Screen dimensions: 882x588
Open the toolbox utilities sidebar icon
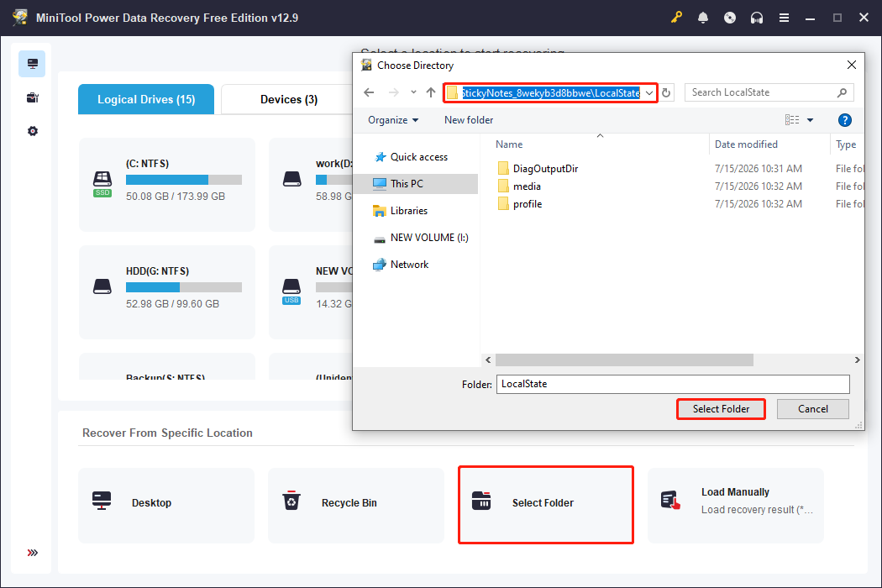tap(32, 98)
